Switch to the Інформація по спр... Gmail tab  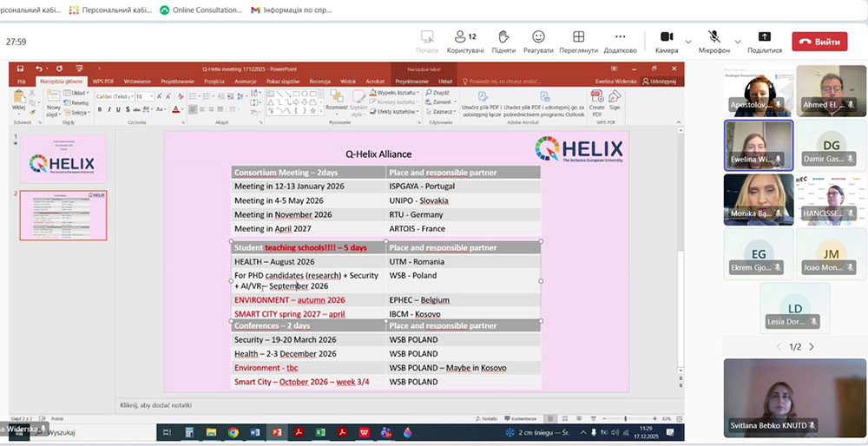tap(291, 10)
